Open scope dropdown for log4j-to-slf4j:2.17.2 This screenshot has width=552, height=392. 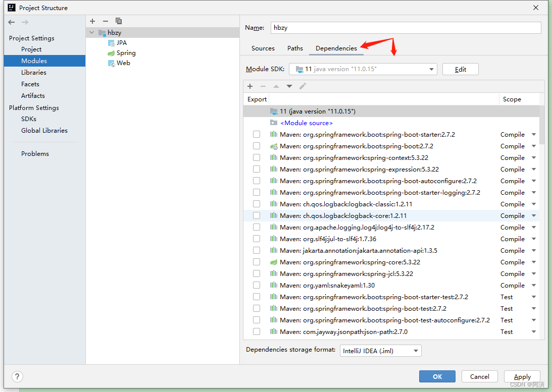pyautogui.click(x=534, y=228)
